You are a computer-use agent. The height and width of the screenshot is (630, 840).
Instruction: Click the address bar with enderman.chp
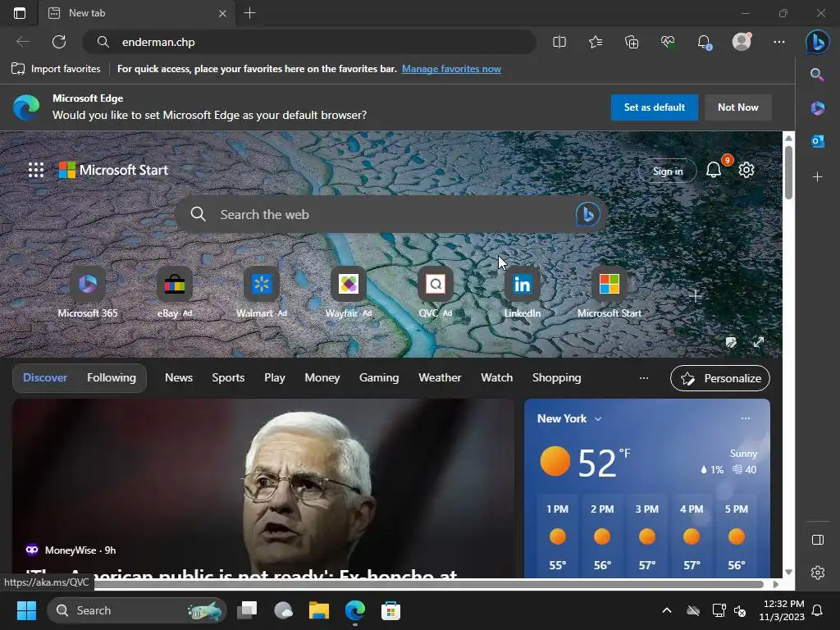point(309,42)
